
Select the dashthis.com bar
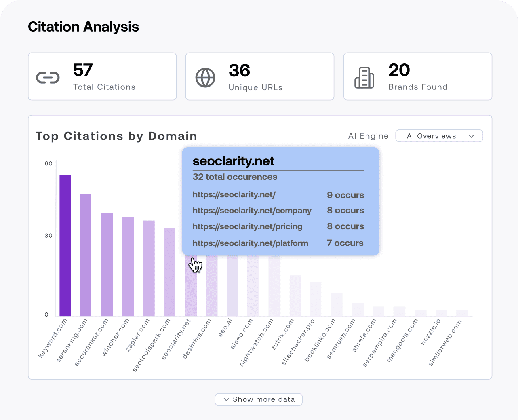point(212,286)
